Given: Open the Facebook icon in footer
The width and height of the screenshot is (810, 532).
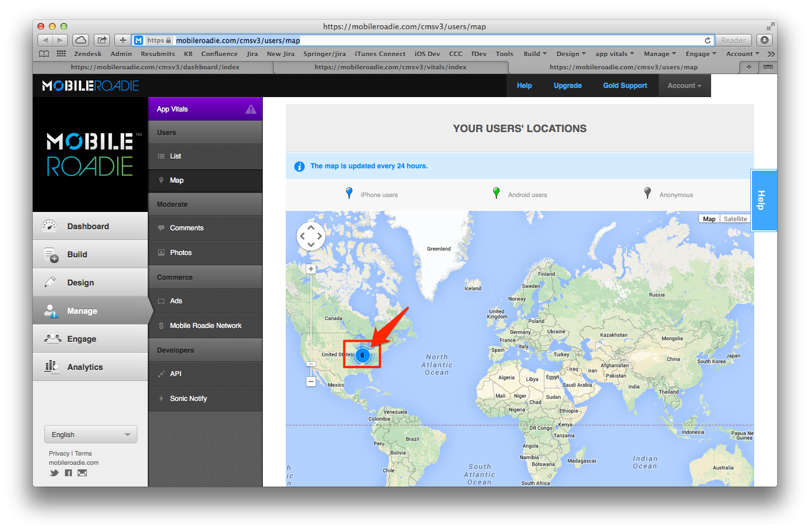Looking at the screenshot, I should [x=68, y=473].
